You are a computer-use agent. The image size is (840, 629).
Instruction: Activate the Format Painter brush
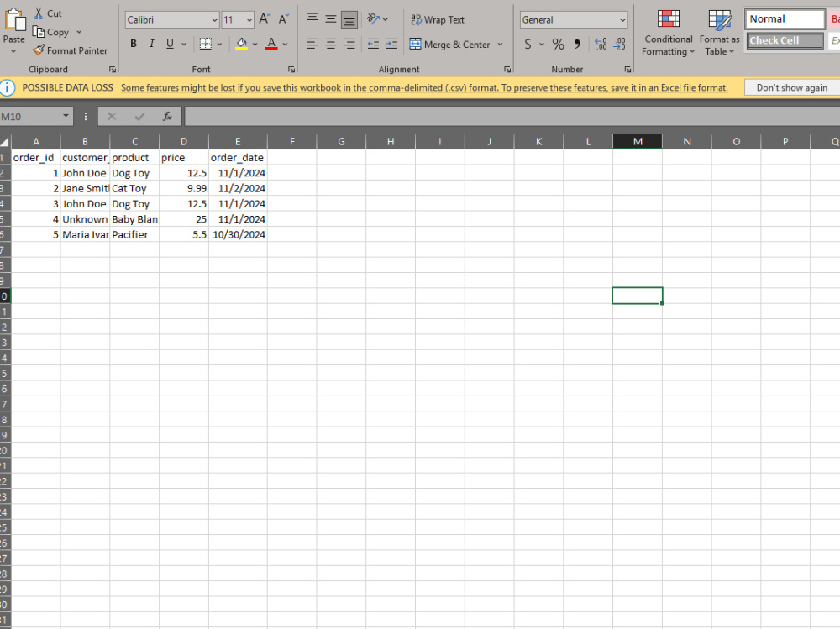point(39,50)
